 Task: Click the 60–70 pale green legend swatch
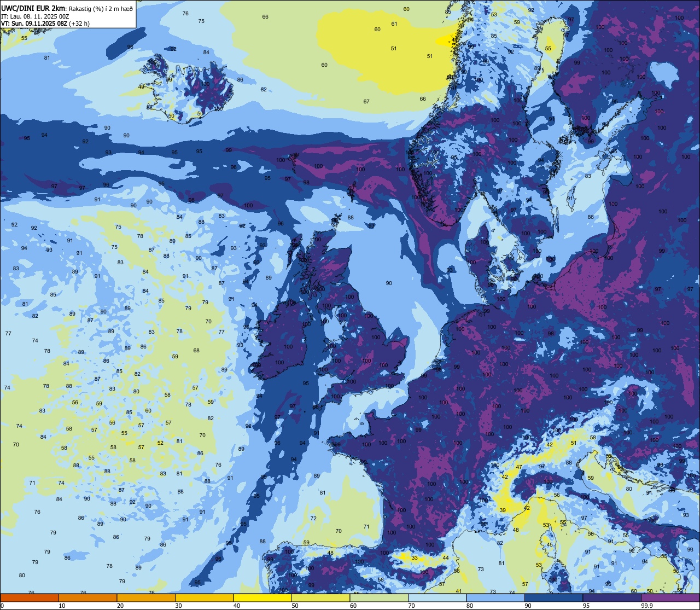coord(379,597)
